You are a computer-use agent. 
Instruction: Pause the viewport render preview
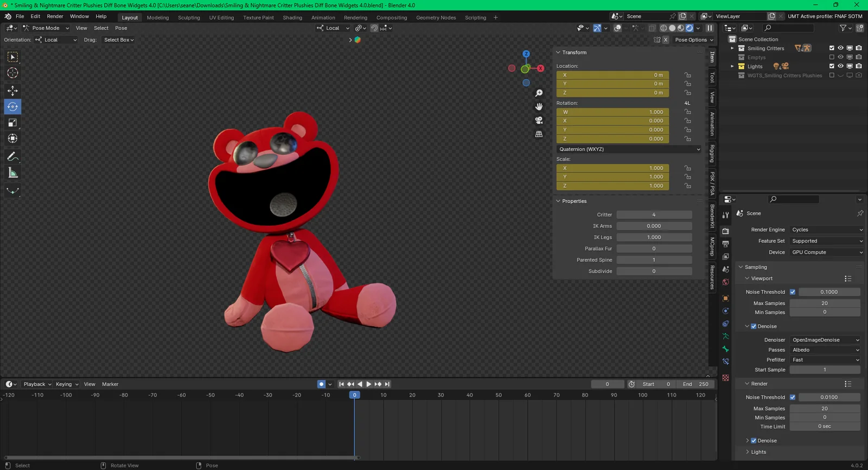[x=710, y=28]
